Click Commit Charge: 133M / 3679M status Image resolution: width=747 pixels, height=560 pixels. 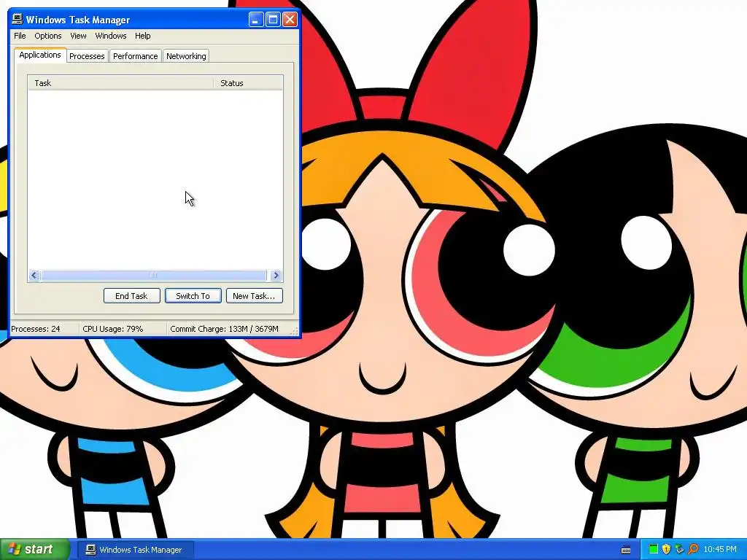pos(225,329)
